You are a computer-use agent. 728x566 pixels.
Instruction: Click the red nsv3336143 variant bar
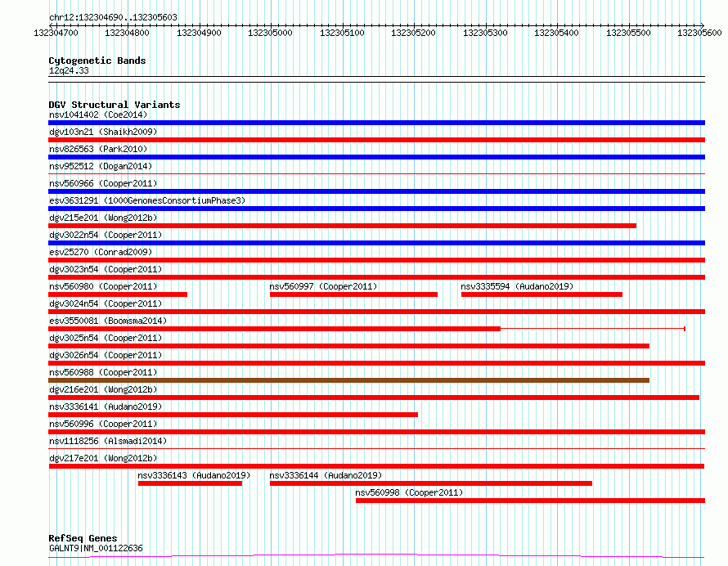190,483
